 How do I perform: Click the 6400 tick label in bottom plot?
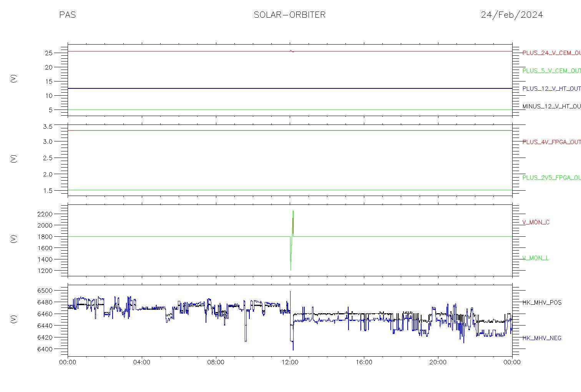[x=45, y=349]
